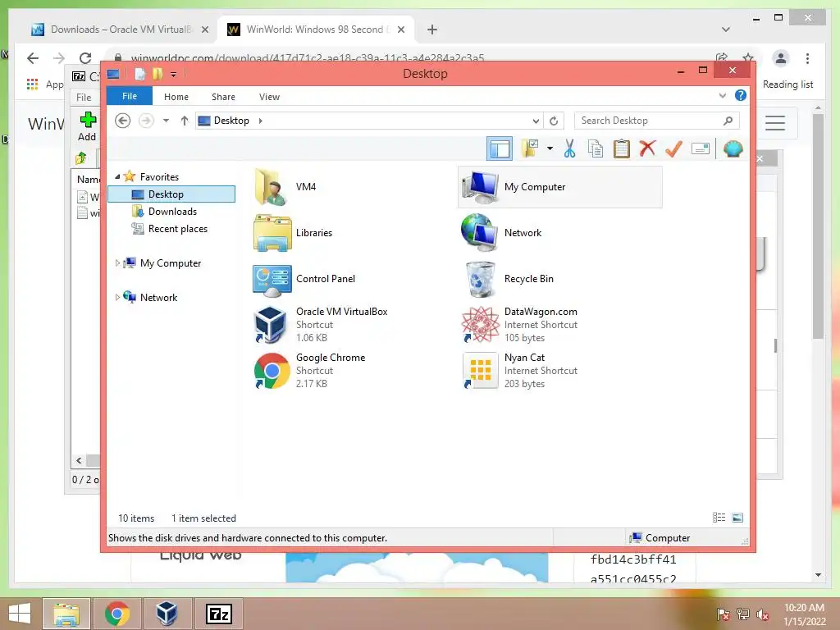Viewport: 840px width, 630px height.
Task: Open the File ribbon tab
Action: [130, 97]
